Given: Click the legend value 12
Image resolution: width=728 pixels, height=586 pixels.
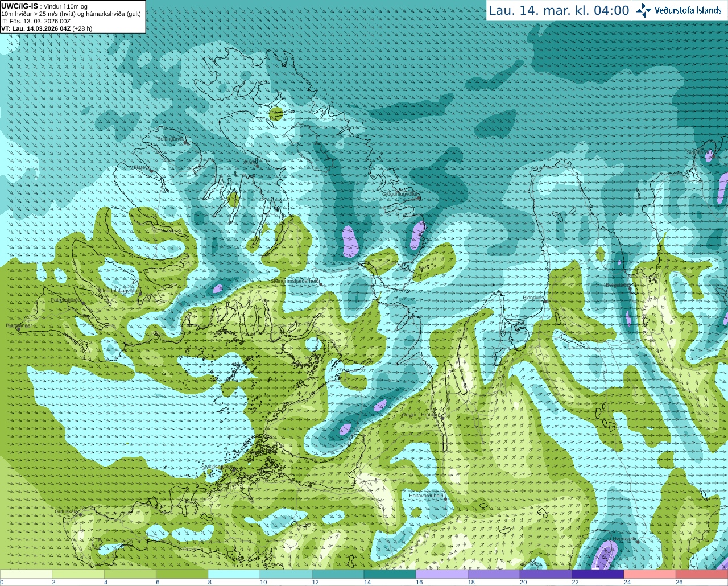Looking at the screenshot, I should click(315, 583).
